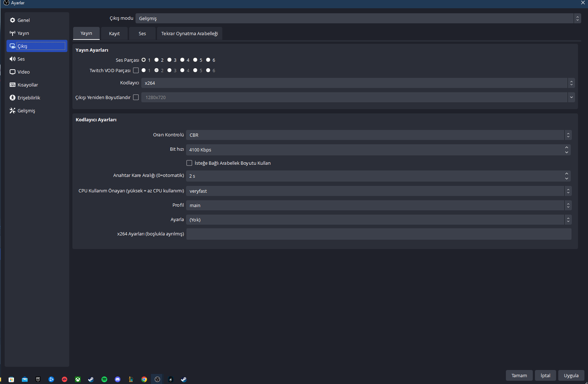588x384 pixels.
Task: Launch Microsoft Store from the taskbar
Action: (x=11, y=379)
